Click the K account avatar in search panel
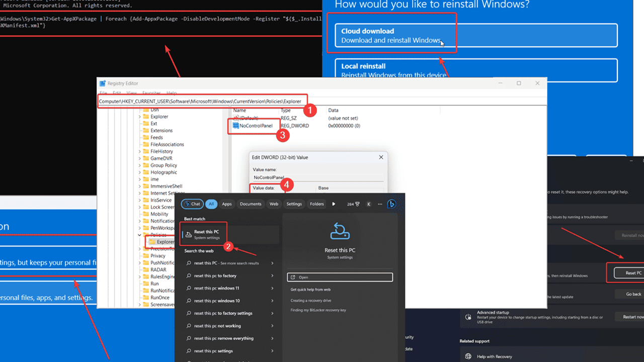644x362 pixels. [x=369, y=204]
